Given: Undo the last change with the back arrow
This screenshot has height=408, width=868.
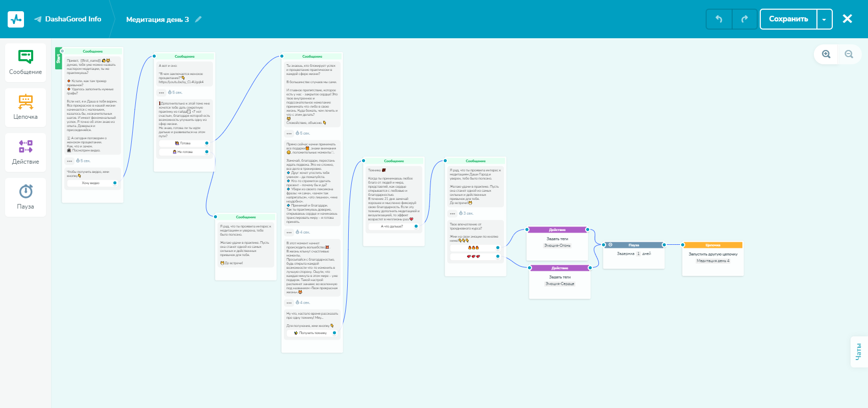Looking at the screenshot, I should [719, 19].
